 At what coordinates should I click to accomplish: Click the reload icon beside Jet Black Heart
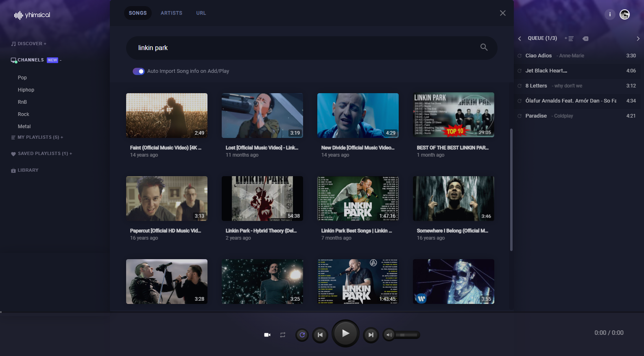pos(520,71)
